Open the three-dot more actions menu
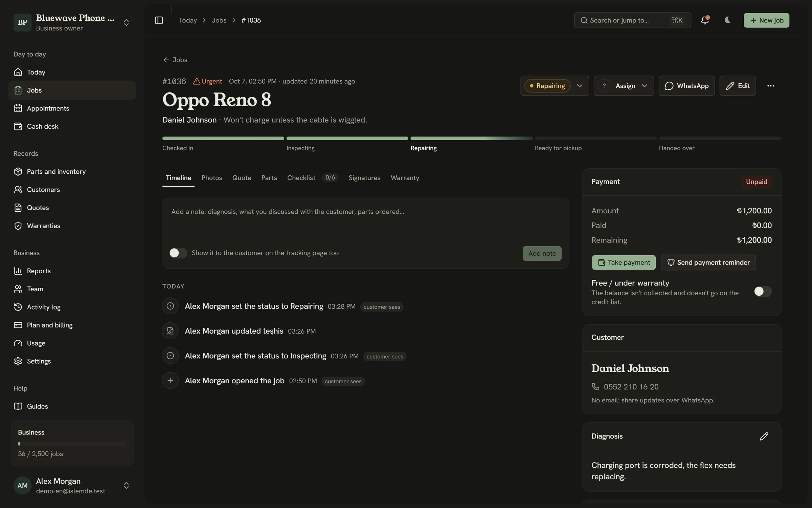The height and width of the screenshot is (508, 812). tap(770, 86)
